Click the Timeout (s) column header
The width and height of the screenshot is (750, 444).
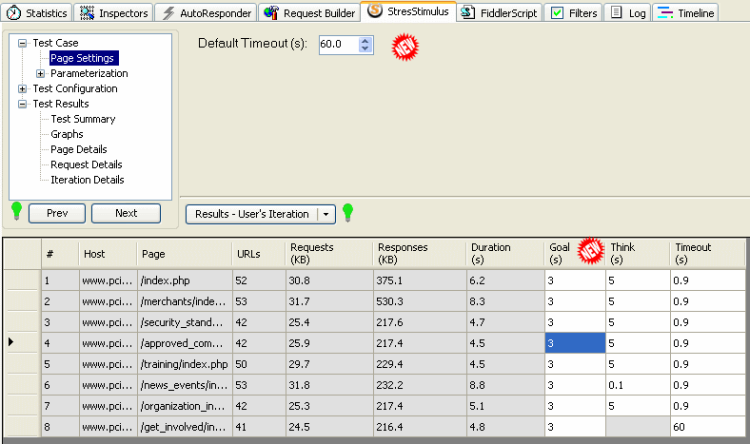pos(707,254)
